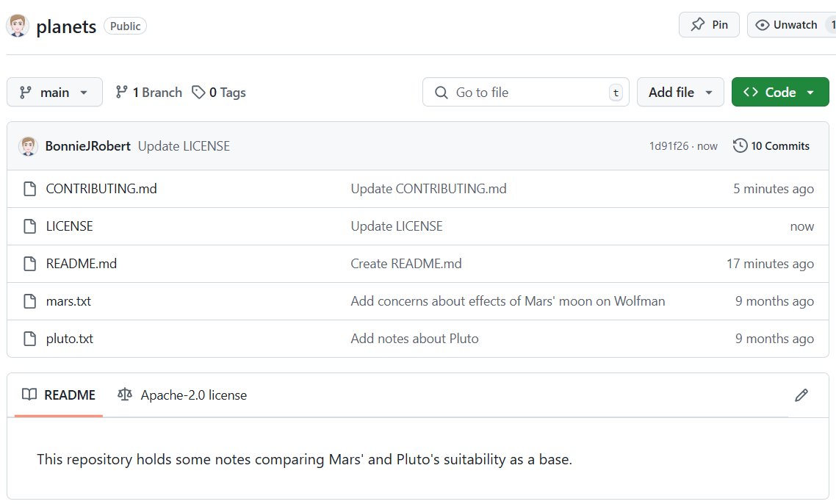Unwatch the planets repository
This screenshot has width=836, height=504.
790,25
